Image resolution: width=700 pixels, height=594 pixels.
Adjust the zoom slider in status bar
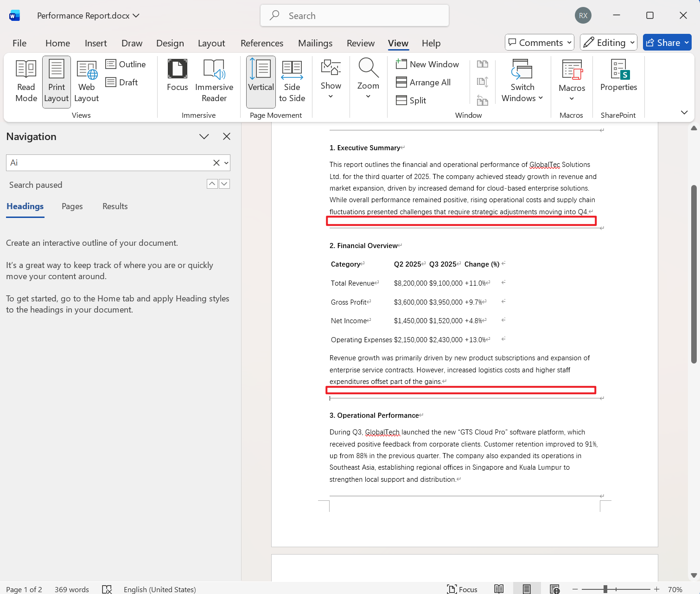(x=605, y=589)
